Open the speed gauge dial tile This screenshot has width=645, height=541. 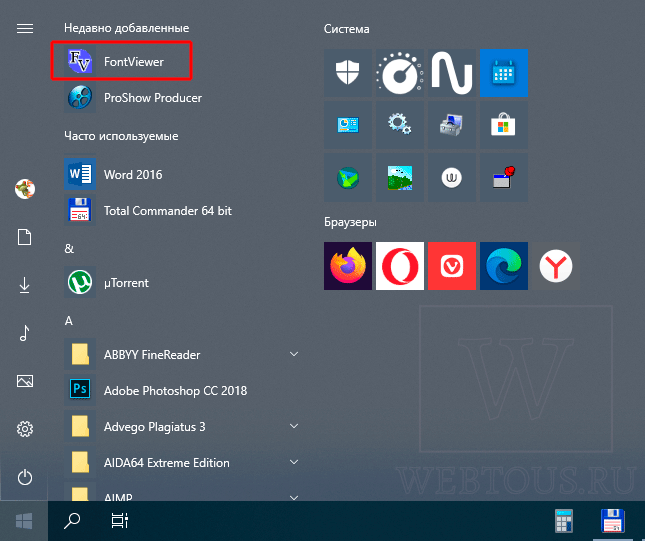click(399, 73)
